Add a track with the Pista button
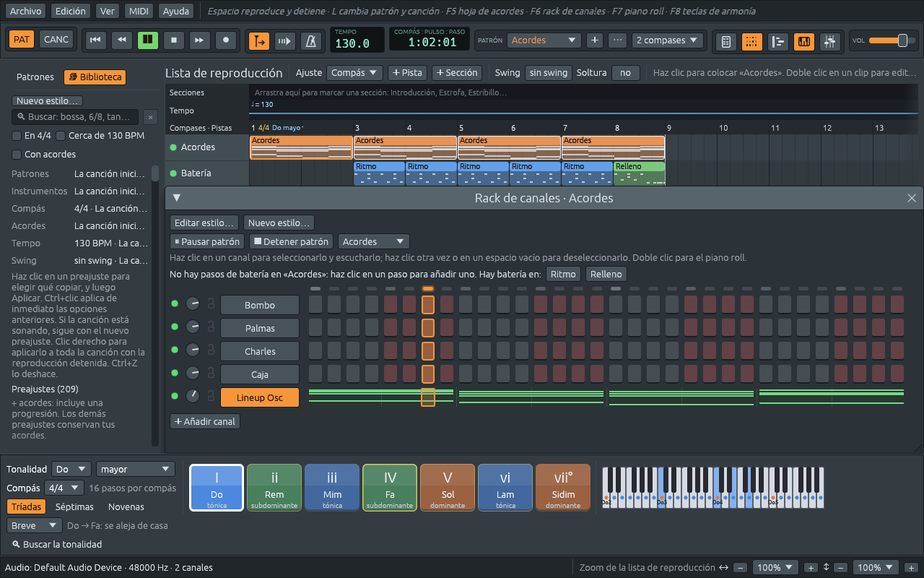This screenshot has height=578, width=924. click(x=407, y=73)
